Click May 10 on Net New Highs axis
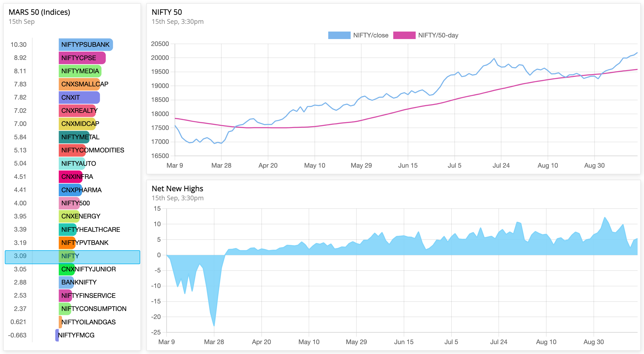The height and width of the screenshot is (354, 644). pyautogui.click(x=309, y=342)
